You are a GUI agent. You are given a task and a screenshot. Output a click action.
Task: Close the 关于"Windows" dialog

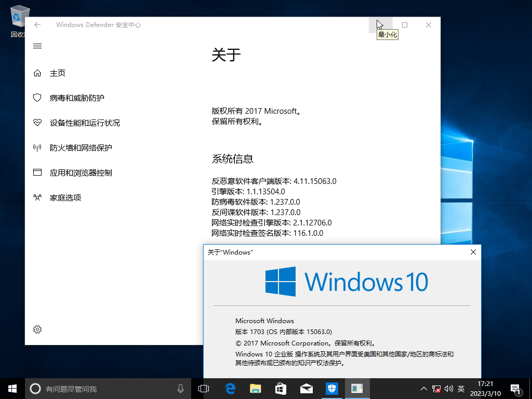pyautogui.click(x=473, y=252)
